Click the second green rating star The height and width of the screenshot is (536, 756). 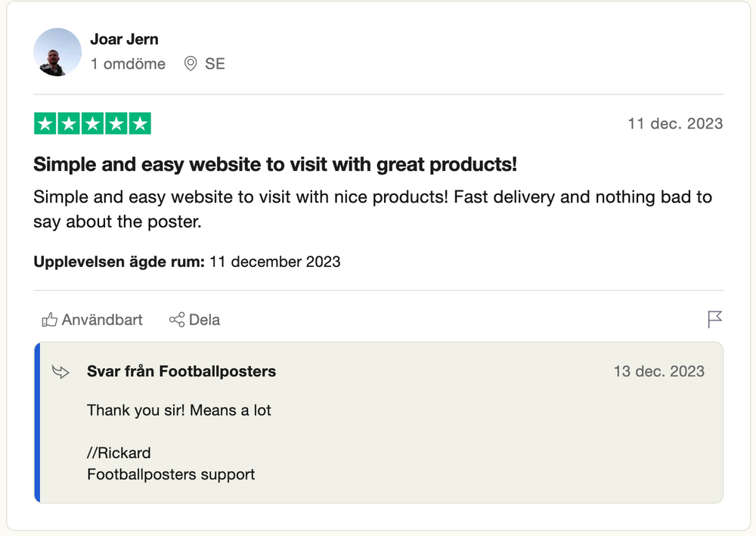69,124
